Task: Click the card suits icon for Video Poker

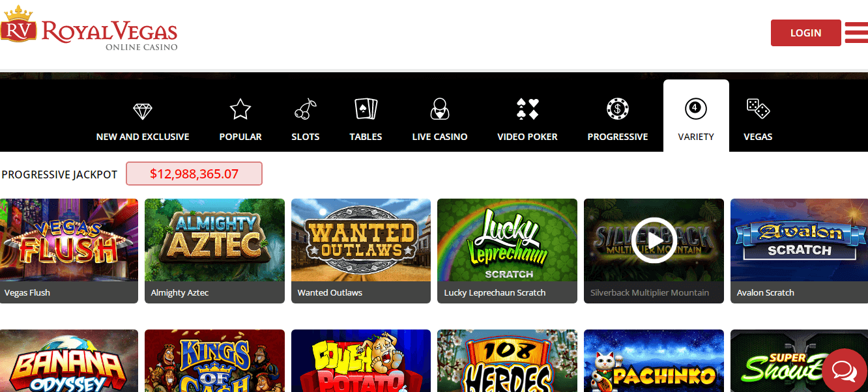Action: [527, 109]
